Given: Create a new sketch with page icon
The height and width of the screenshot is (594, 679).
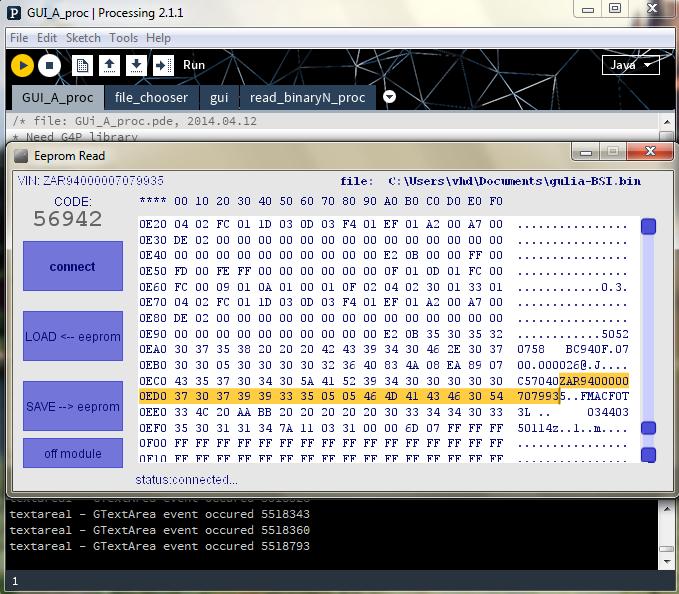Looking at the screenshot, I should tap(82, 65).
